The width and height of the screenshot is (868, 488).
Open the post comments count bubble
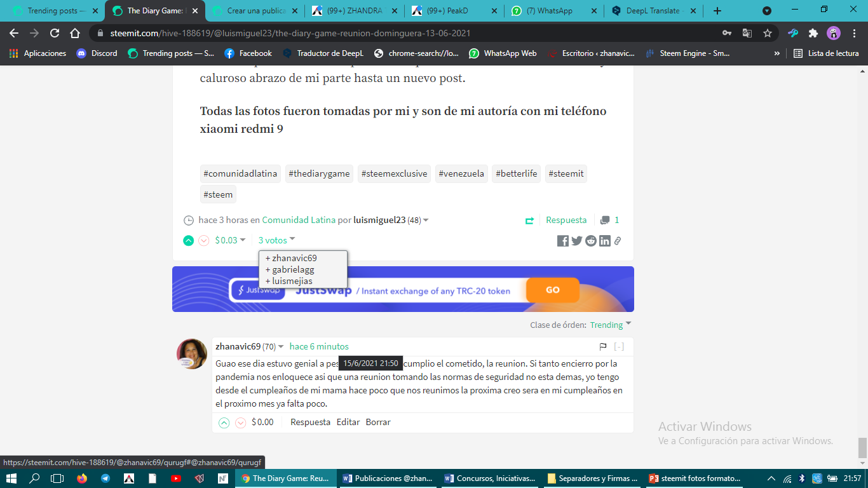pos(610,220)
